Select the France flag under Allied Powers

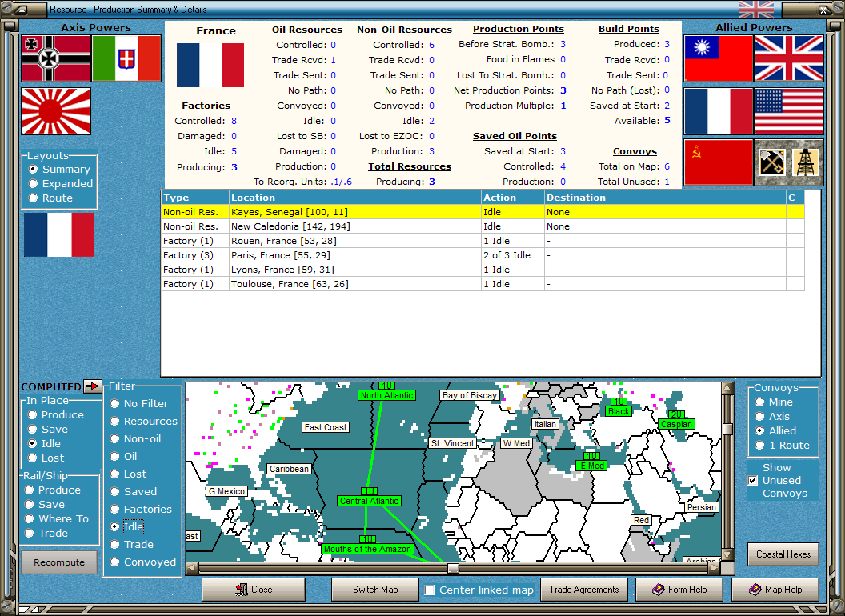click(x=719, y=111)
